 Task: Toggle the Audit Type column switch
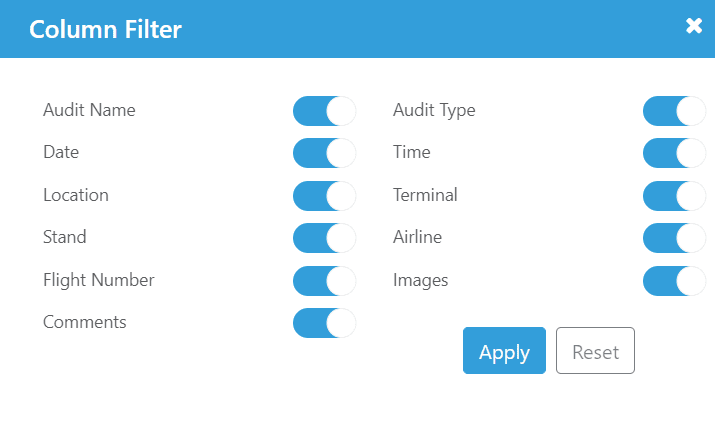(674, 111)
